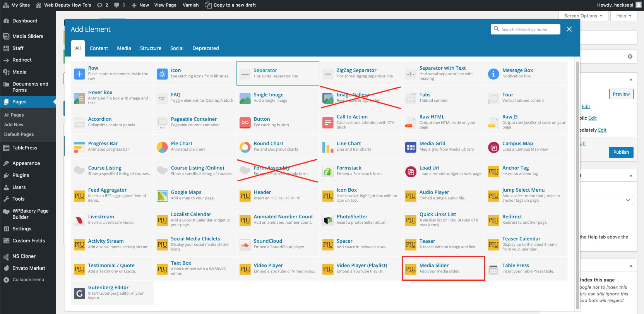The image size is (644, 314).
Task: Choose the Round Chart doughnut icon
Action: [x=245, y=147]
